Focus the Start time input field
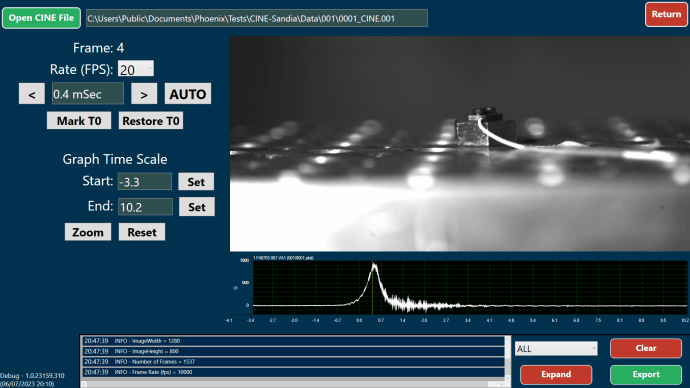 click(145, 181)
